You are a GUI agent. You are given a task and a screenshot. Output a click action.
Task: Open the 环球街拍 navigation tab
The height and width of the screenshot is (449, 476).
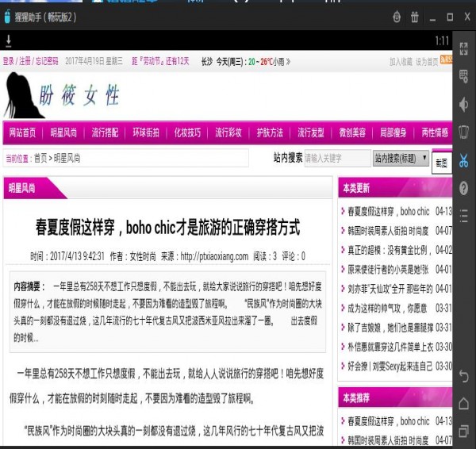tap(146, 132)
